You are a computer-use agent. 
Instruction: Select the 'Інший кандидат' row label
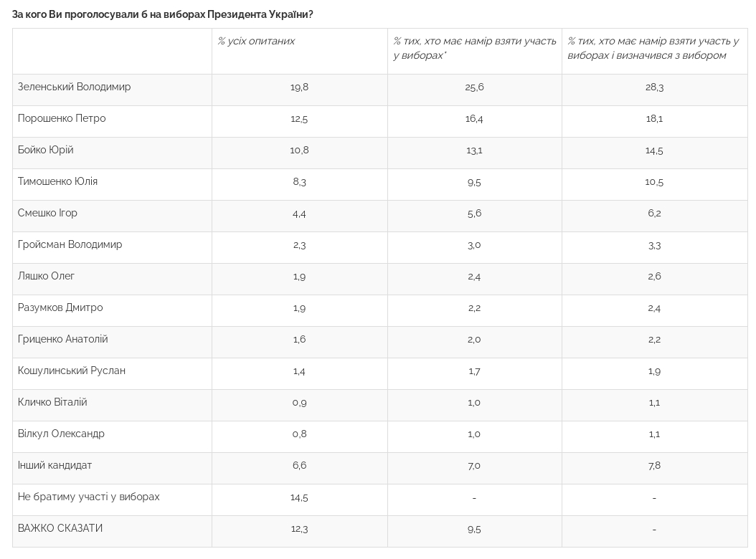(55, 465)
